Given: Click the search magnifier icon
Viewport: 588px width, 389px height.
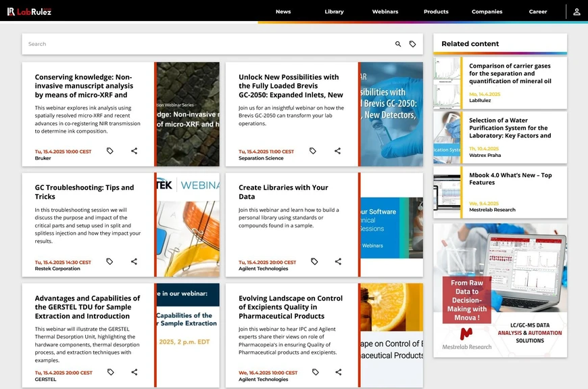Looking at the screenshot, I should pos(398,44).
